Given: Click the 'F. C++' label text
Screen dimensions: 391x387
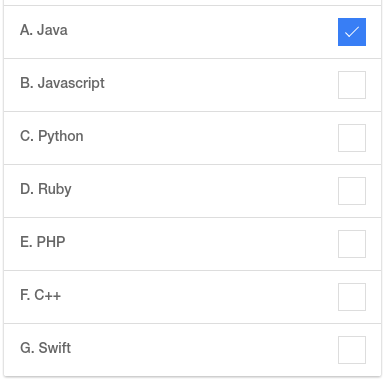Looking at the screenshot, I should (x=40, y=295).
